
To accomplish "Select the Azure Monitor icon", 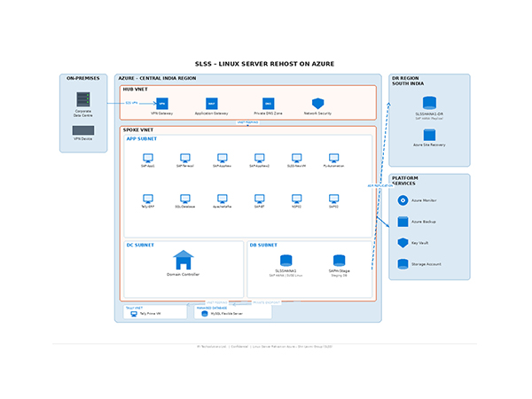I will pos(403,200).
